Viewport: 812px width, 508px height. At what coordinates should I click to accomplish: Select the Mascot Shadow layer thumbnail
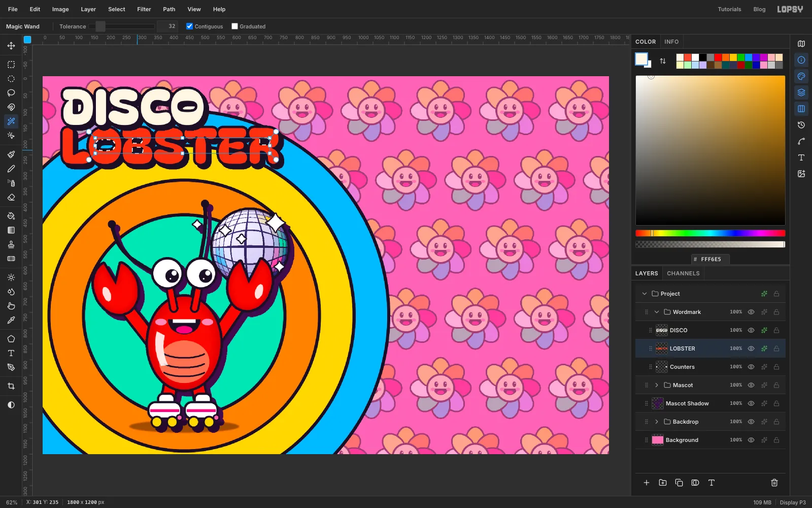(658, 403)
